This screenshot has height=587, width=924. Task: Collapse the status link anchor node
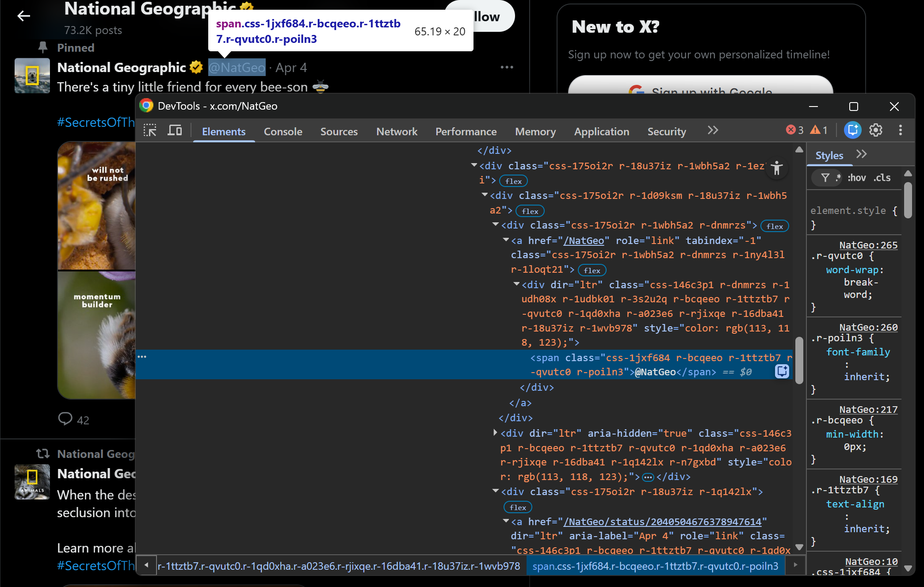click(506, 521)
